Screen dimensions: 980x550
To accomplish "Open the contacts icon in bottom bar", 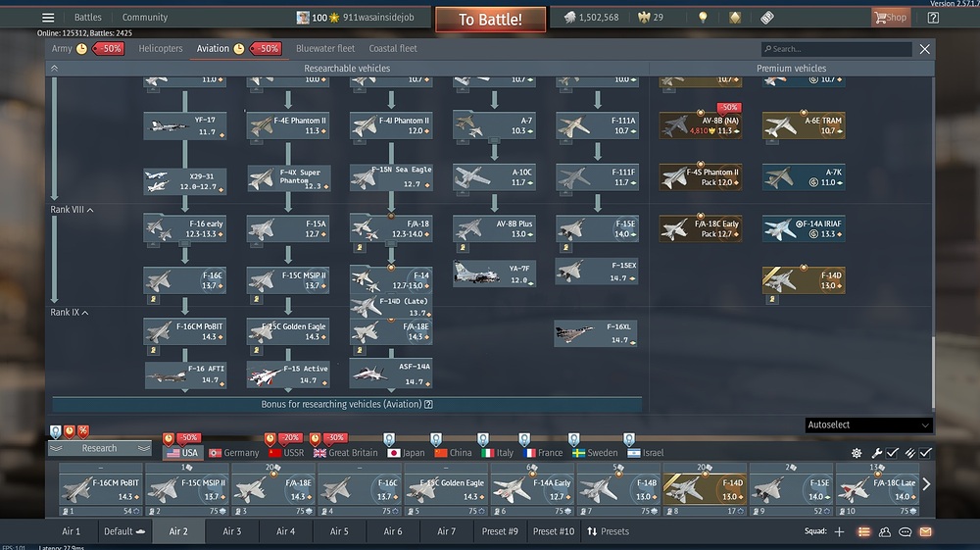I will [x=884, y=532].
